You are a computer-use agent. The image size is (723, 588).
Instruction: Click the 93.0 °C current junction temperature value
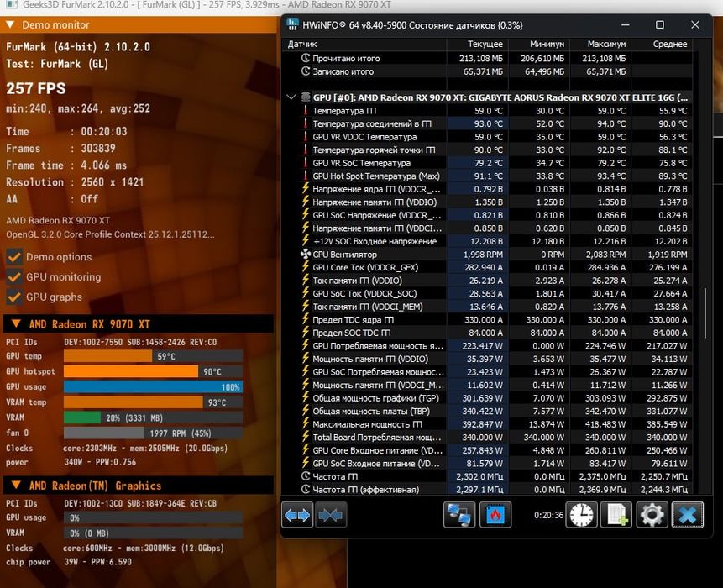tap(489, 123)
